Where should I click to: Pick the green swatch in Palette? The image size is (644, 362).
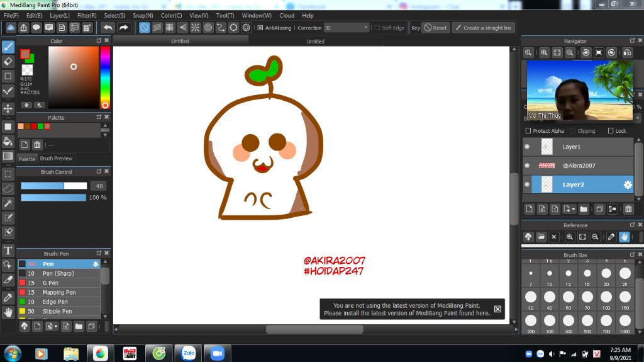40,127
